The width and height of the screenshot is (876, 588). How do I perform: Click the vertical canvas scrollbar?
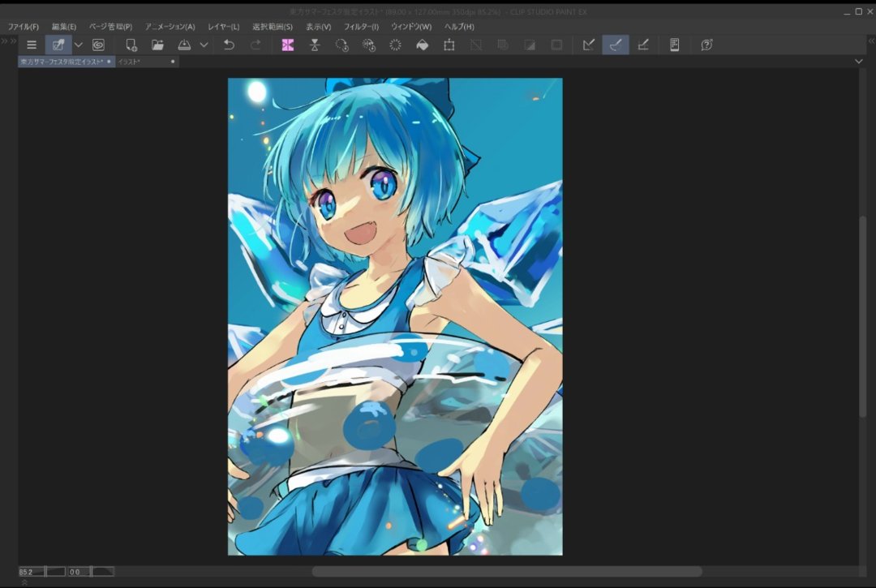pos(862,315)
